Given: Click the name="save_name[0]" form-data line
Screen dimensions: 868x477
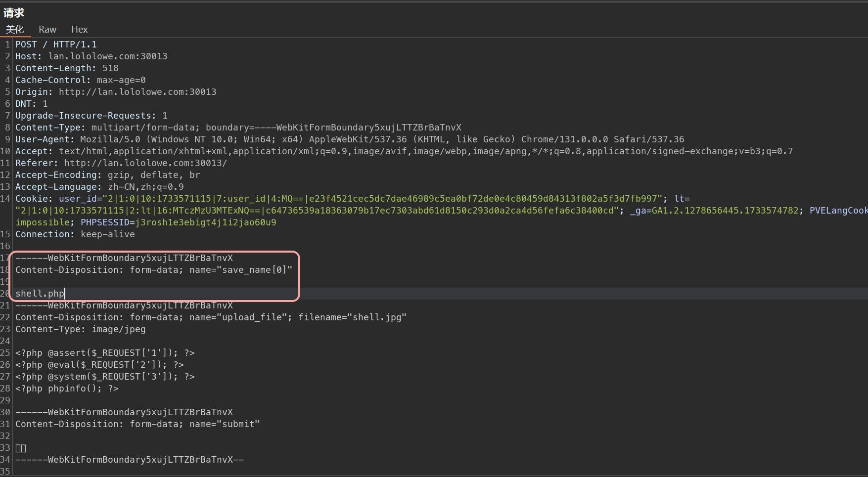Looking at the screenshot, I should point(154,270).
